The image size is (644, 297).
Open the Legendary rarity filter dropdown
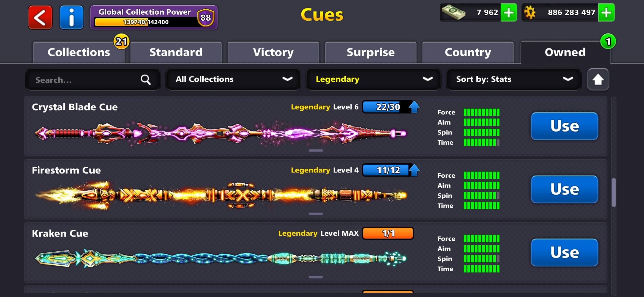click(x=373, y=79)
